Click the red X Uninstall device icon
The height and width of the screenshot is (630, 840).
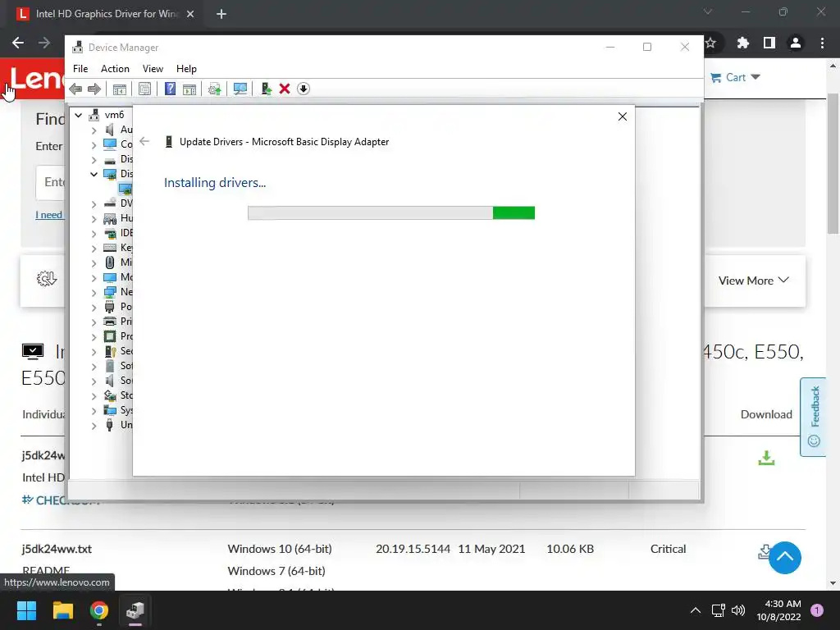coord(285,89)
